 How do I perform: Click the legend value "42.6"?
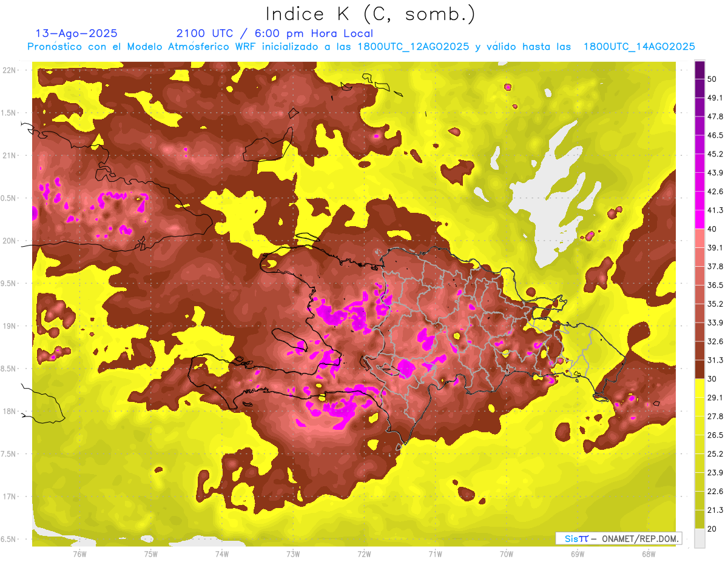click(x=715, y=192)
